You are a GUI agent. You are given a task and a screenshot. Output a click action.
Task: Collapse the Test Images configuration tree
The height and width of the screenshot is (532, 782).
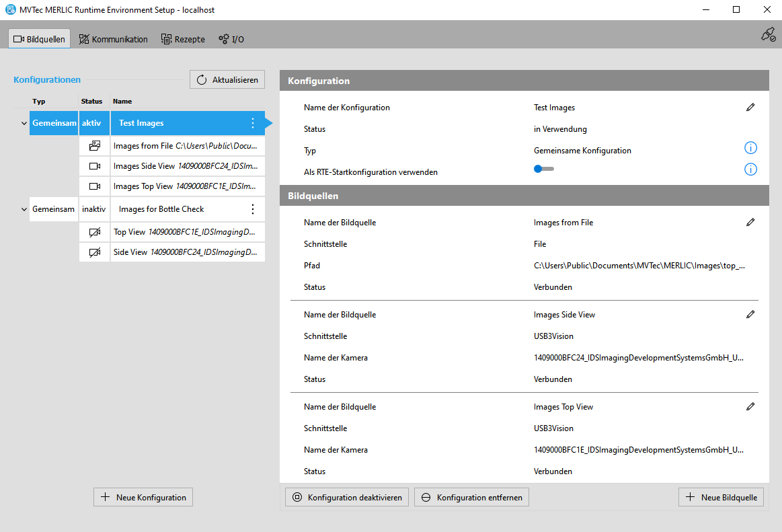(24, 124)
